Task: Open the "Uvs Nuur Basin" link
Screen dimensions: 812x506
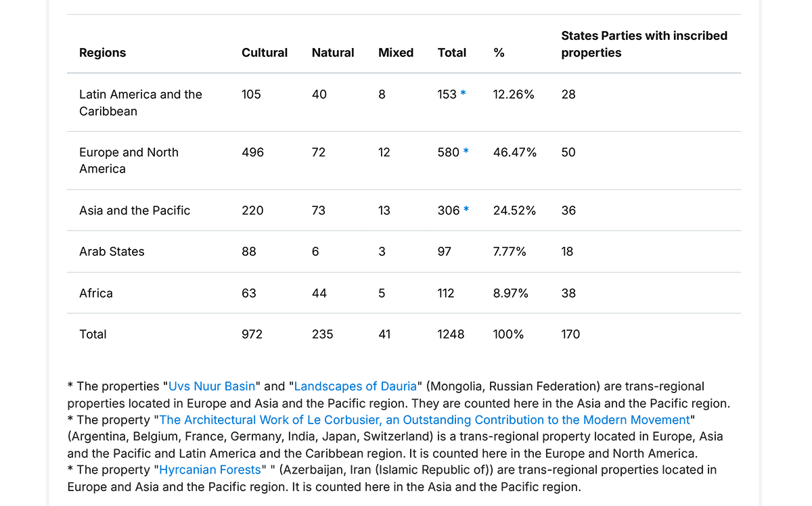Action: pyautogui.click(x=212, y=387)
